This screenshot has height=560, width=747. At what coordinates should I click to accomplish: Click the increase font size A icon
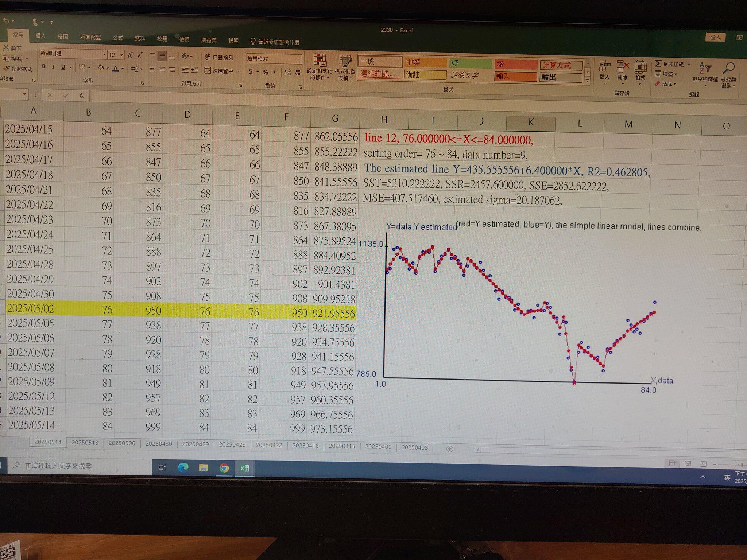[x=130, y=55]
